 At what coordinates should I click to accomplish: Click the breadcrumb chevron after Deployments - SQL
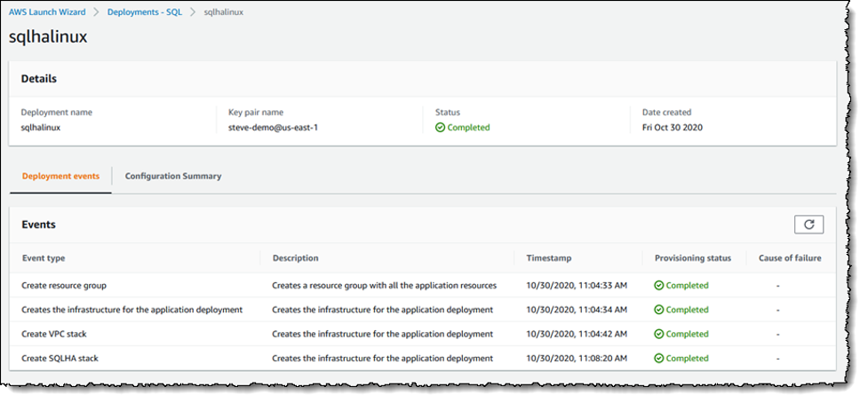tap(193, 12)
